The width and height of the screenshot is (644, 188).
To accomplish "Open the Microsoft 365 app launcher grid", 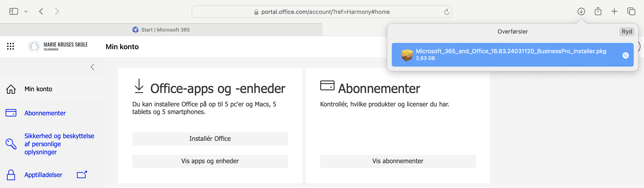I will pos(10,46).
